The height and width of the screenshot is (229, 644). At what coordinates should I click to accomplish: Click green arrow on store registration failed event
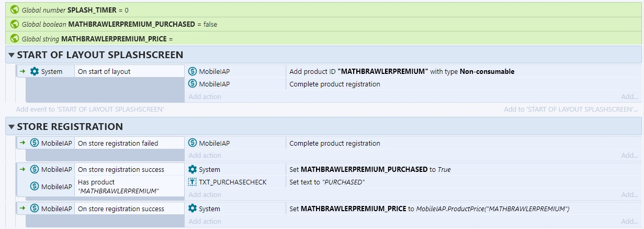pyautogui.click(x=22, y=143)
